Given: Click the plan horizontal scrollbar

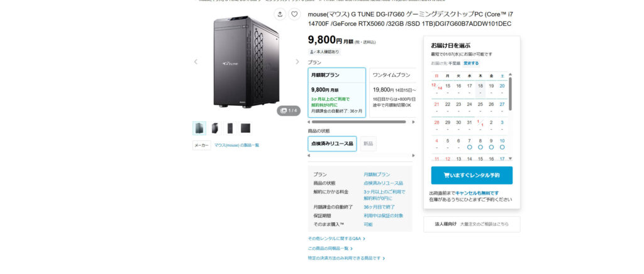Looking at the screenshot, I should 358,122.
